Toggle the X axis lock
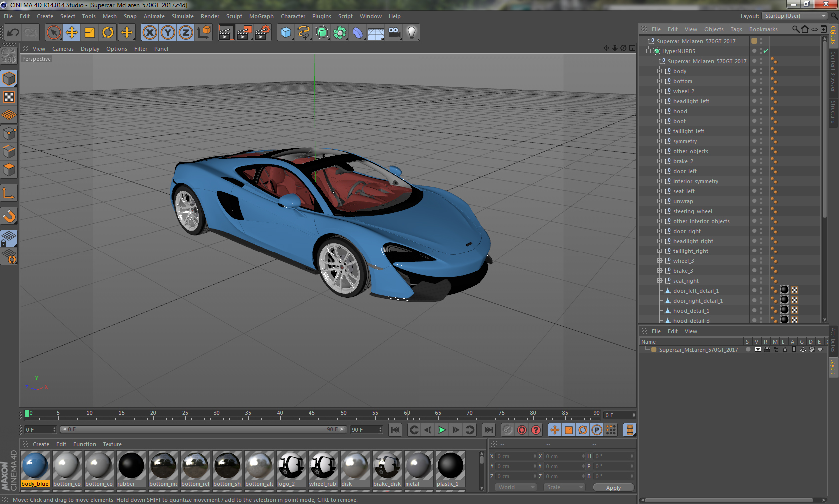The width and height of the screenshot is (839, 504). [149, 33]
